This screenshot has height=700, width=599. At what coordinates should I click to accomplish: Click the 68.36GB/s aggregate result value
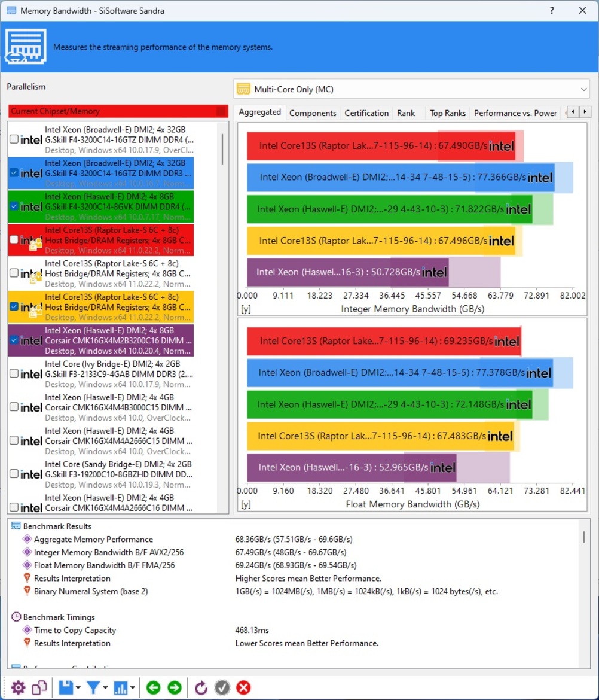pyautogui.click(x=294, y=539)
